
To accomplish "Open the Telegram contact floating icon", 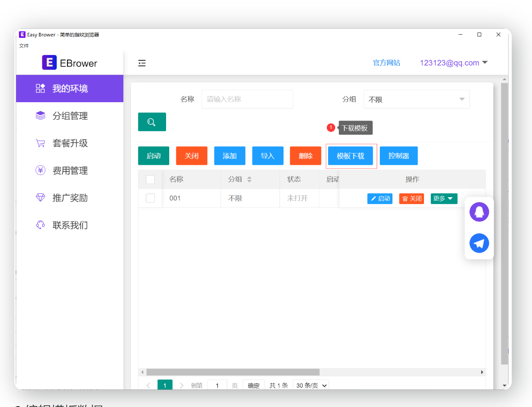I will [x=479, y=243].
